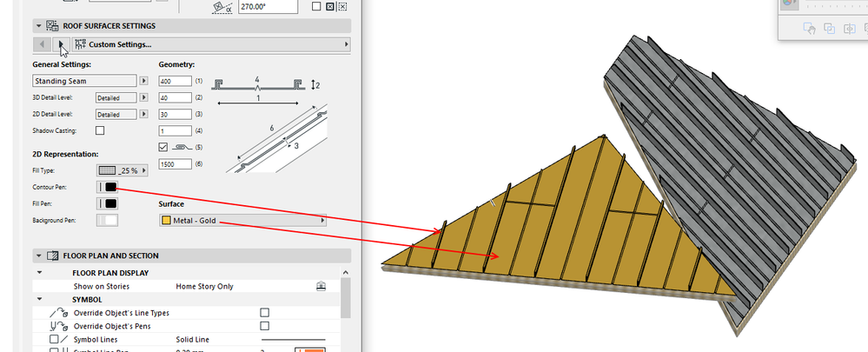Edit geometry value 40 (2)
This screenshot has height=352, width=868.
[x=175, y=98]
